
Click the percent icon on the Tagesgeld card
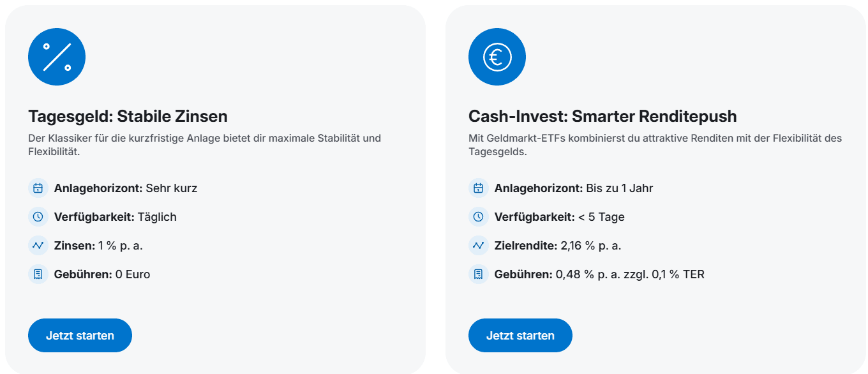coord(57,57)
